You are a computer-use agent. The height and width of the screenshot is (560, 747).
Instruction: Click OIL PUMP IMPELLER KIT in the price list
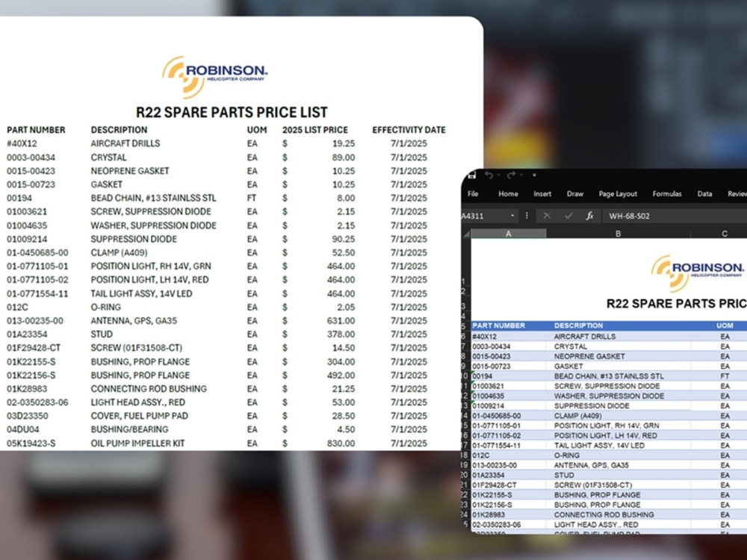[x=137, y=444]
